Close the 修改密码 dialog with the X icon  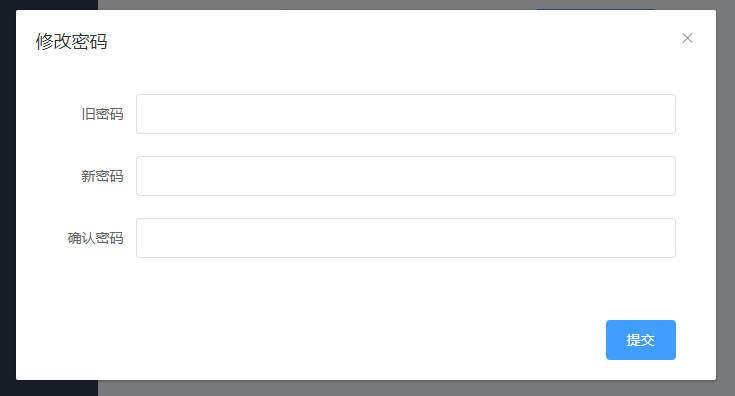687,38
